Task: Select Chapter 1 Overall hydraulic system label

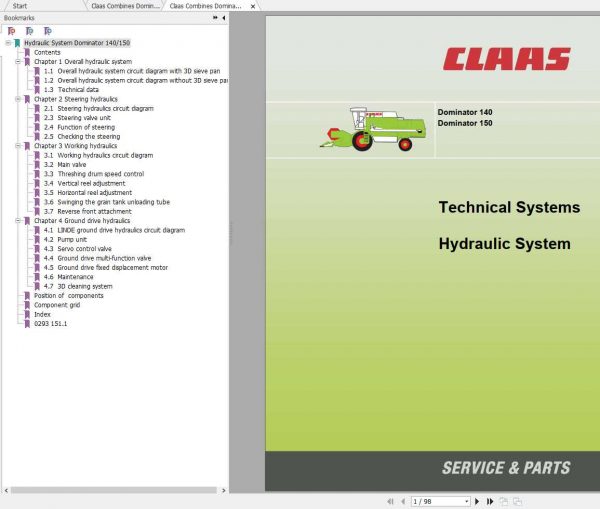Action: [x=83, y=62]
